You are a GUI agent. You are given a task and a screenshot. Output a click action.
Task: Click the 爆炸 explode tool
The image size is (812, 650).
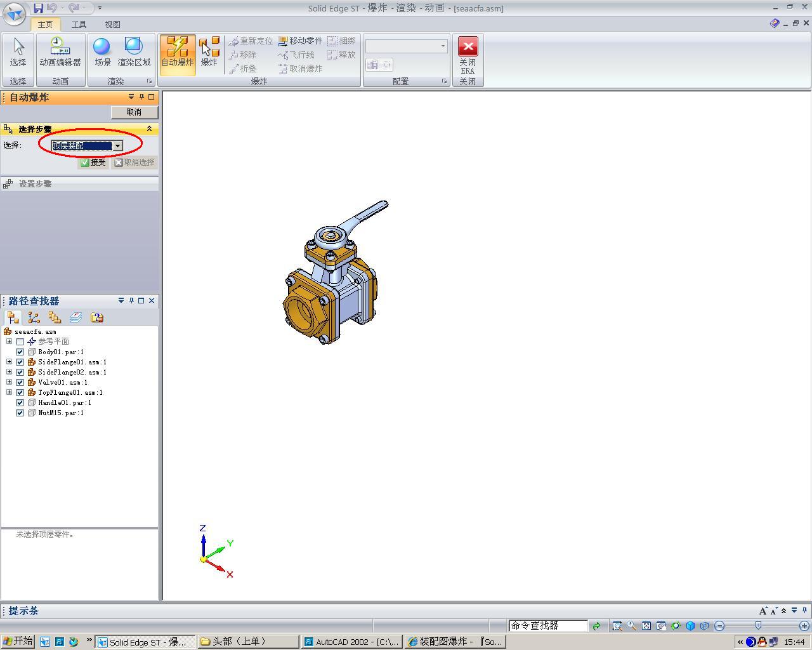pyautogui.click(x=209, y=52)
